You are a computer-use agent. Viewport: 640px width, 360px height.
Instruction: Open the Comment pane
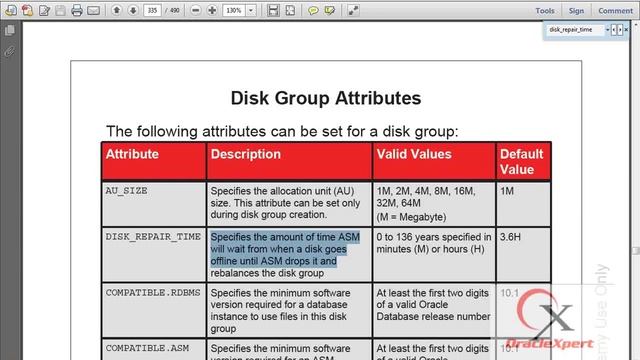[x=615, y=11]
